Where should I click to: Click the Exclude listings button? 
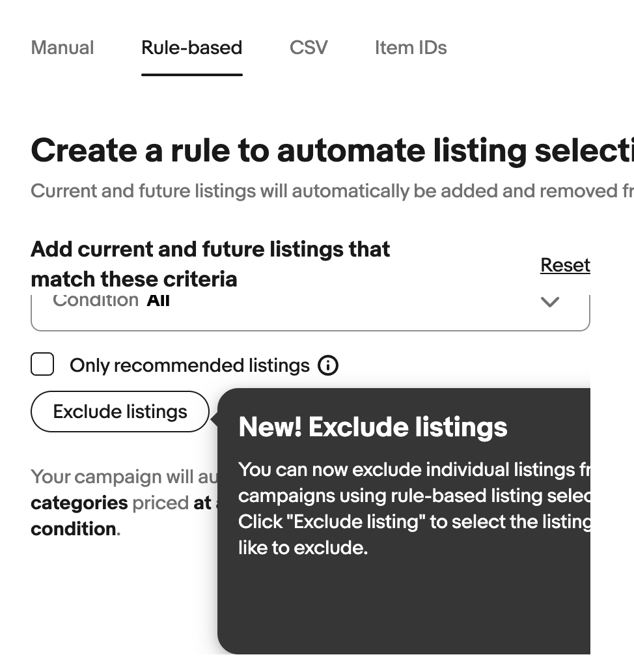(120, 412)
